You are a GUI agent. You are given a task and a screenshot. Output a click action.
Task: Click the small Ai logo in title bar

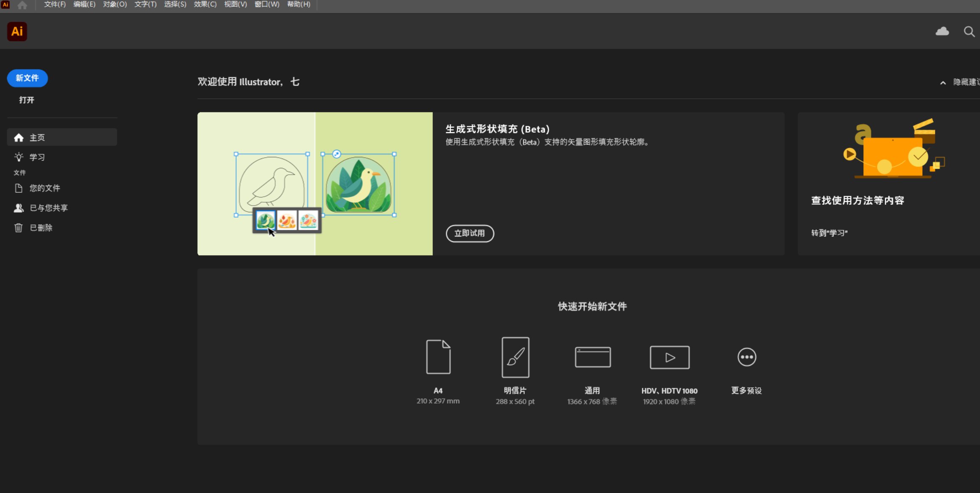pyautogui.click(x=5, y=4)
